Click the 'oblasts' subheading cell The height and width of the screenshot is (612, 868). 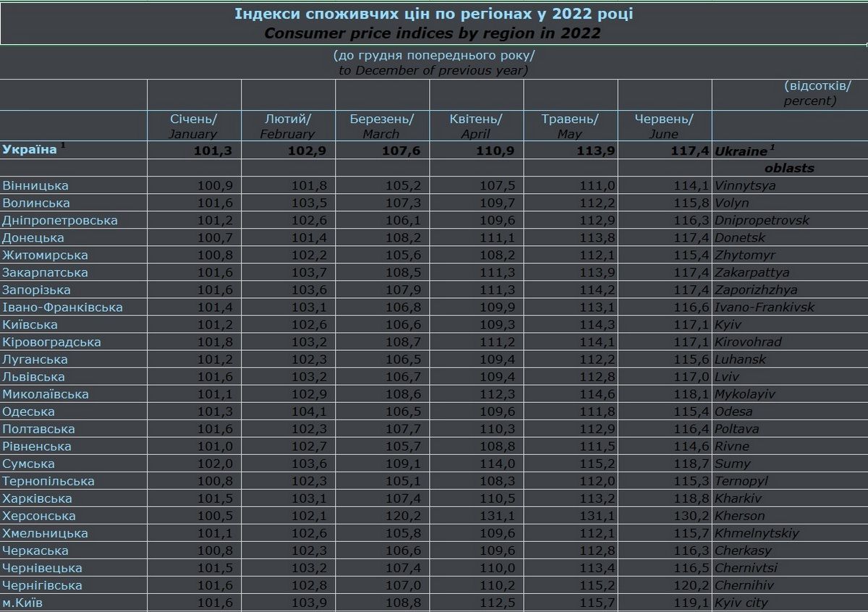tap(789, 168)
